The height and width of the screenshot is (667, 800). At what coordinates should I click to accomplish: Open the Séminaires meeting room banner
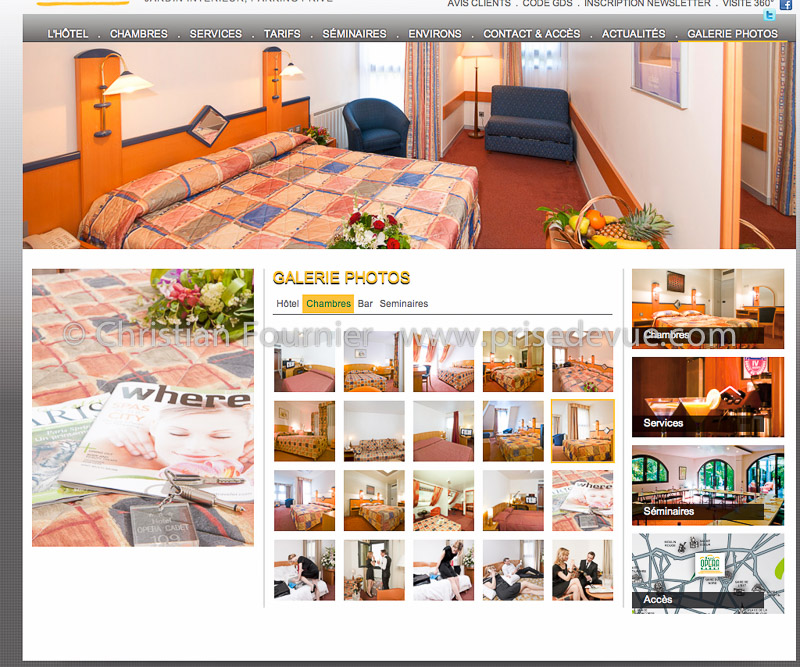pyautogui.click(x=708, y=485)
